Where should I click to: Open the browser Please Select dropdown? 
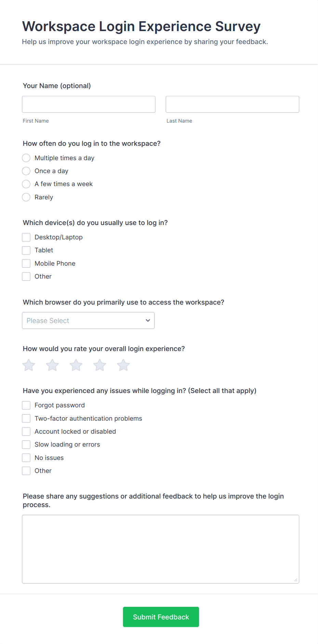[x=88, y=320]
